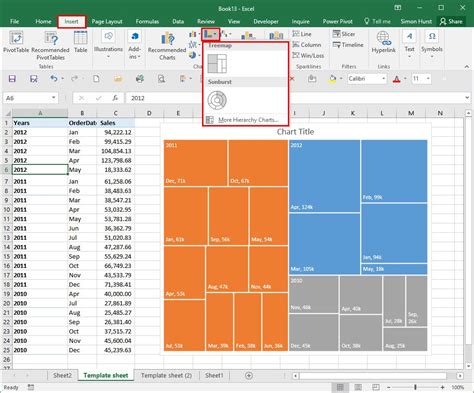Click the Apr, 124k treemap block
This screenshot has height=393, width=474.
coord(324,176)
